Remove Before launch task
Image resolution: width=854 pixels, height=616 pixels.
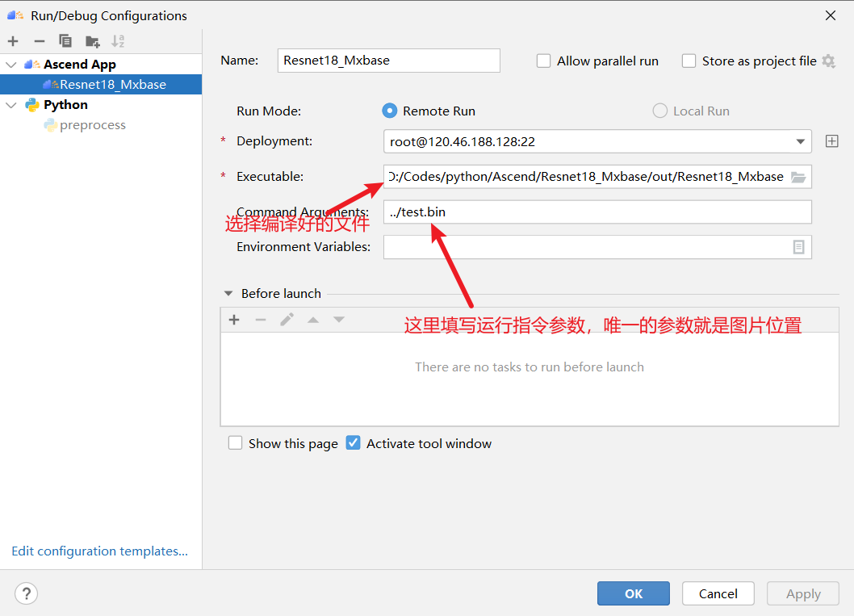pyautogui.click(x=261, y=320)
